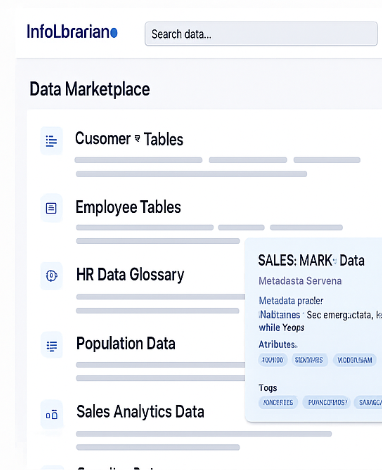Select the second attribute chip under Atributes
This screenshot has width=382, height=470.
(x=309, y=360)
